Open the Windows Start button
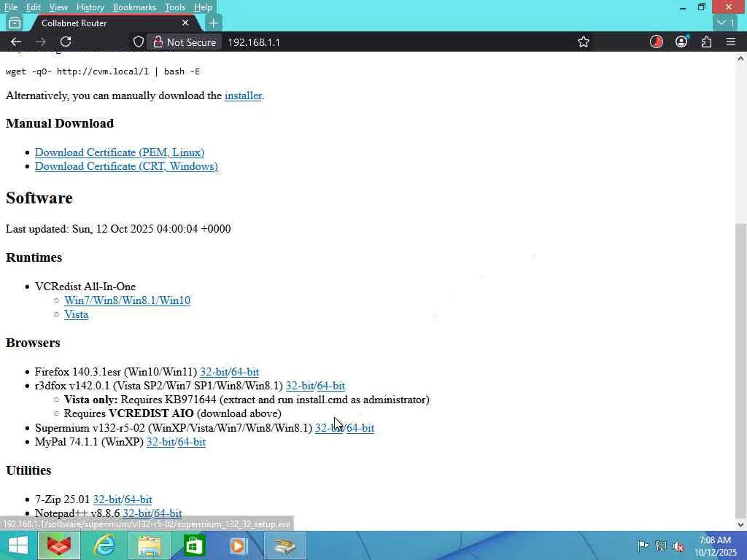The width and height of the screenshot is (747, 560). (x=18, y=545)
